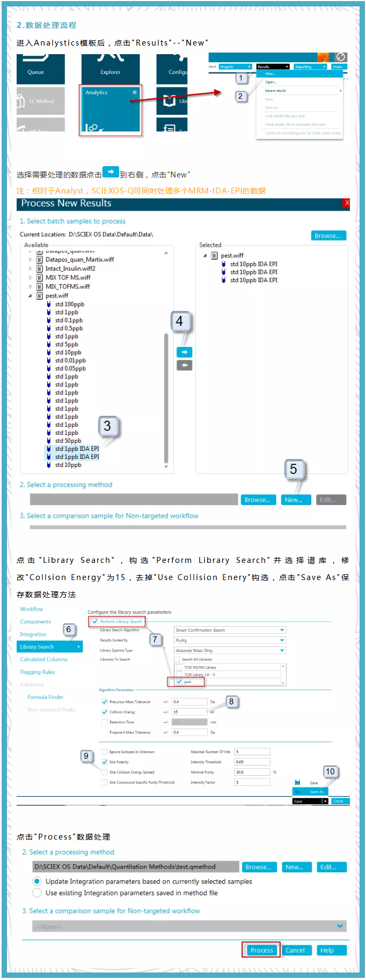Select Use existing Integration parameters radio
366x980 pixels.
click(37, 893)
